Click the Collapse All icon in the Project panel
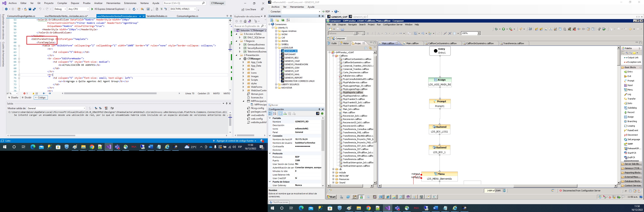 [366, 48]
